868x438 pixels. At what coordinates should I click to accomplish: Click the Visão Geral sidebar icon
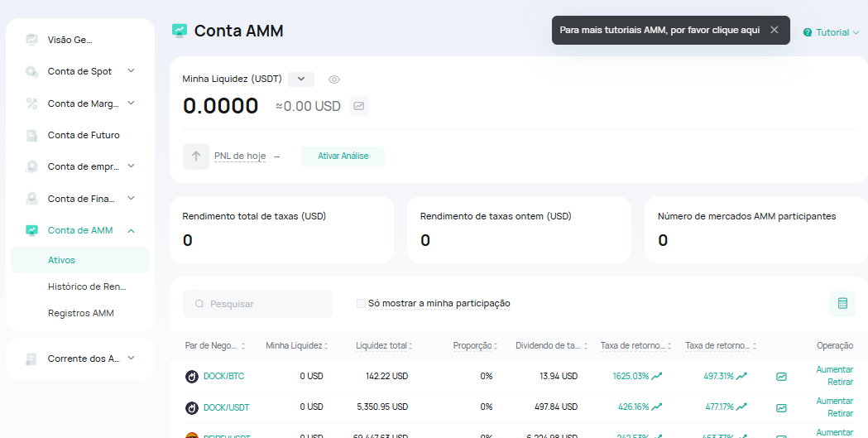pyautogui.click(x=31, y=39)
